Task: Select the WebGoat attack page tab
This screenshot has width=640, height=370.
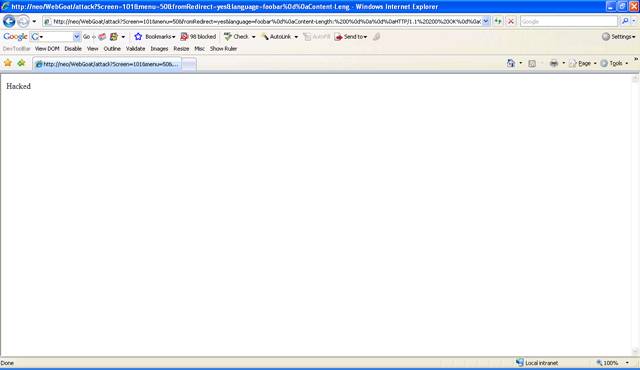Action: point(107,64)
